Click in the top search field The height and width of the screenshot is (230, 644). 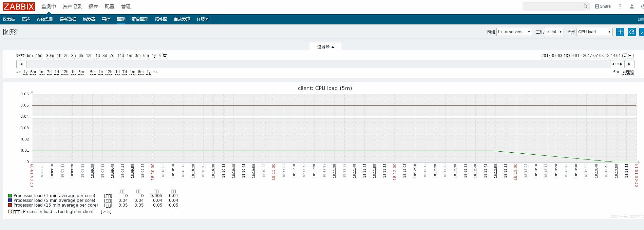pos(552,6)
